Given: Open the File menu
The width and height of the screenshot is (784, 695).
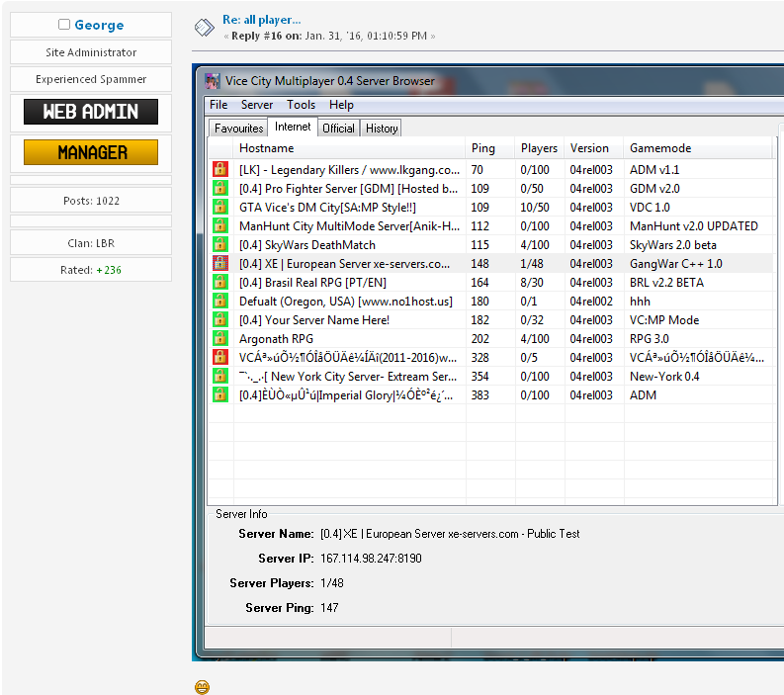Looking at the screenshot, I should pyautogui.click(x=218, y=105).
